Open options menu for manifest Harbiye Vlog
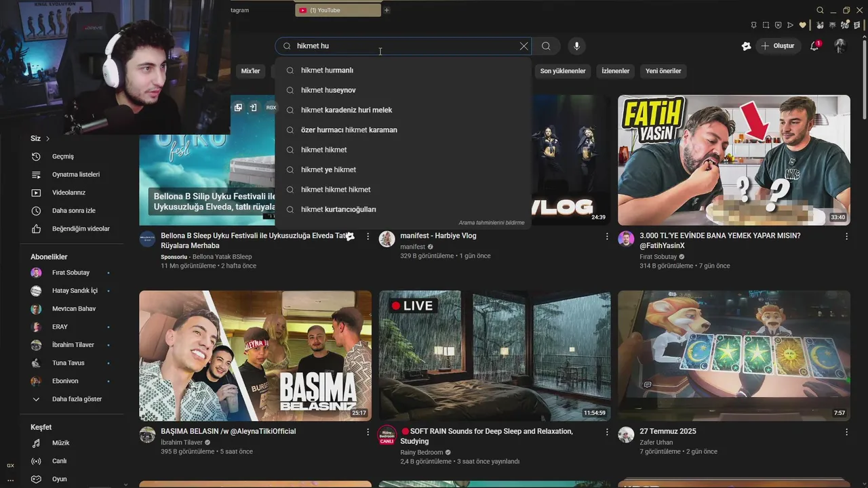This screenshot has width=868, height=488. tap(607, 236)
